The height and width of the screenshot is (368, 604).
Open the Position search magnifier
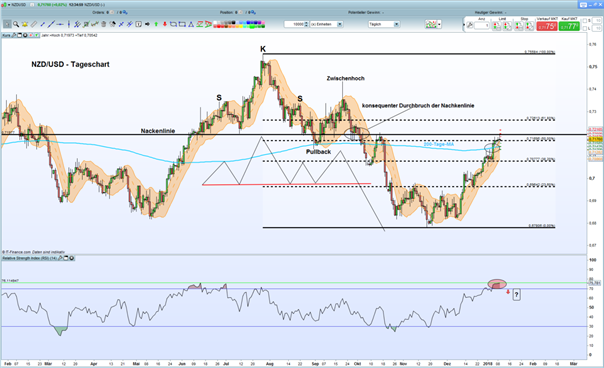coord(254,12)
